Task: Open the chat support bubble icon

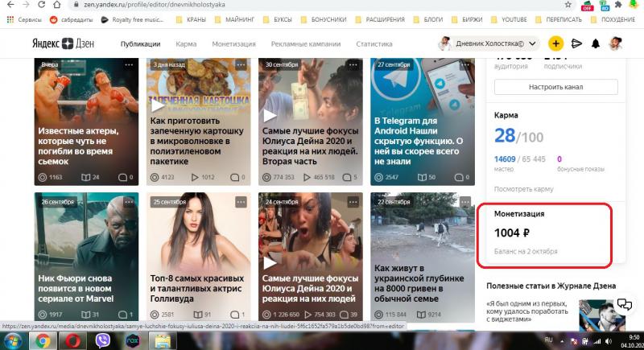Action: [625, 304]
